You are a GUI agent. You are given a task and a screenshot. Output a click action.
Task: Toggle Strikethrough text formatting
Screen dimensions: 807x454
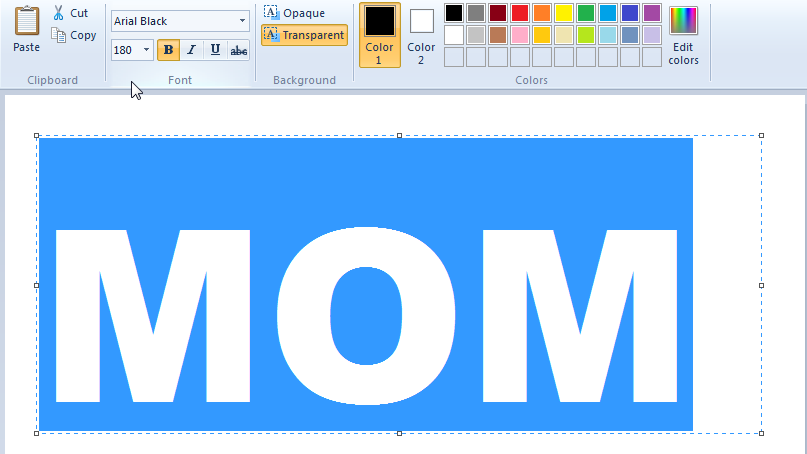(238, 50)
